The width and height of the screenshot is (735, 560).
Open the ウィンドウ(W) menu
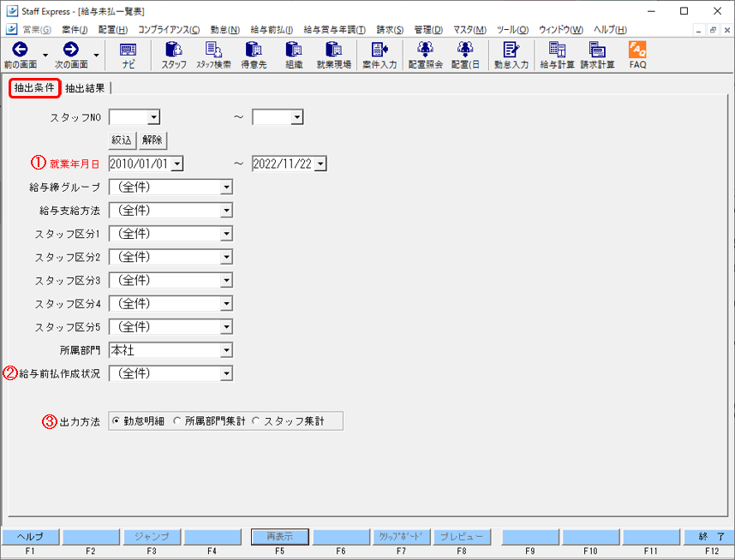pos(560,29)
